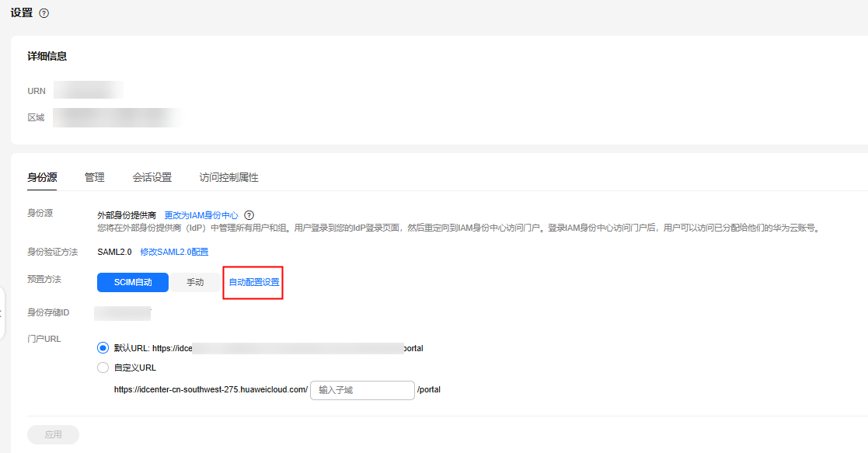Select the 访问控制属性 tab
The width and height of the screenshot is (868, 453).
point(228,177)
